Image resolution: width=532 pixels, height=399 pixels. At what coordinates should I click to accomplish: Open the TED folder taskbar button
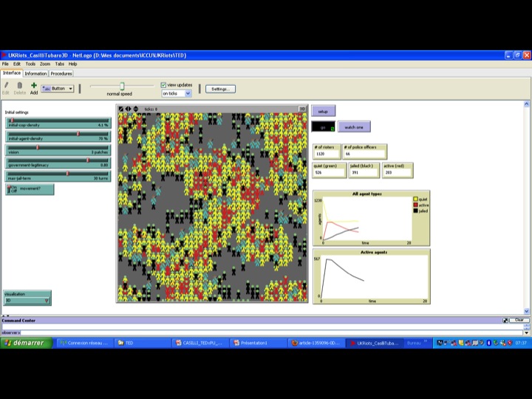click(143, 343)
